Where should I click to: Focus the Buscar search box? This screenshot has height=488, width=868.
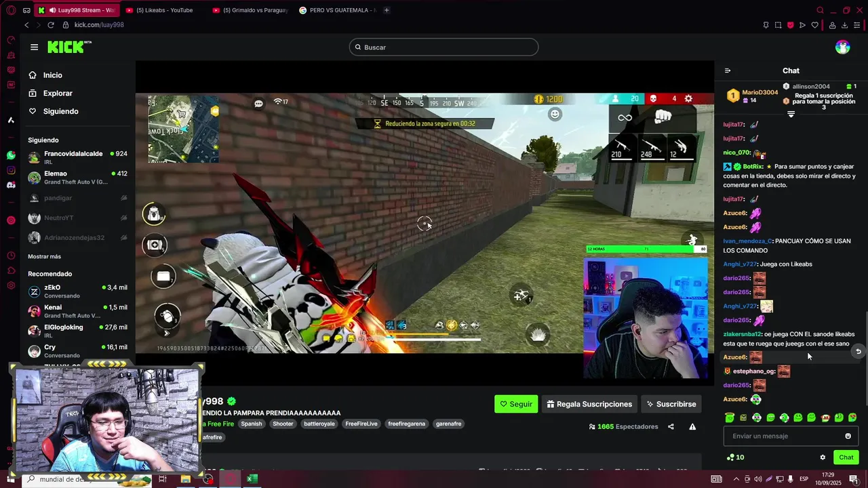(x=443, y=47)
